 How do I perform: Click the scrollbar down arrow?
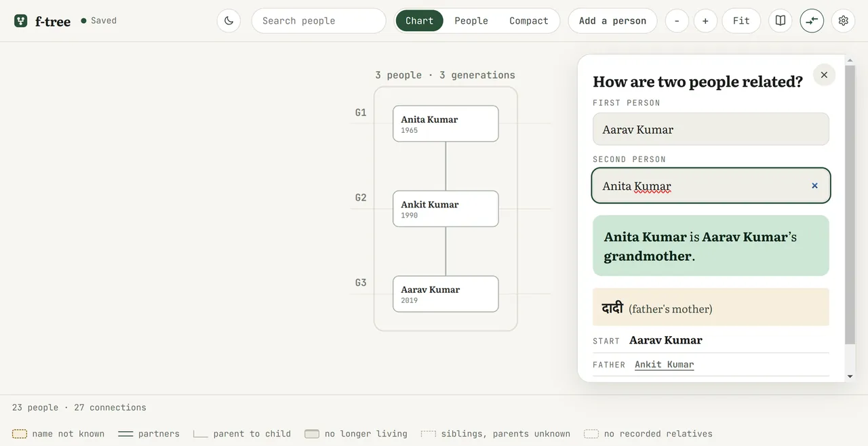click(850, 376)
